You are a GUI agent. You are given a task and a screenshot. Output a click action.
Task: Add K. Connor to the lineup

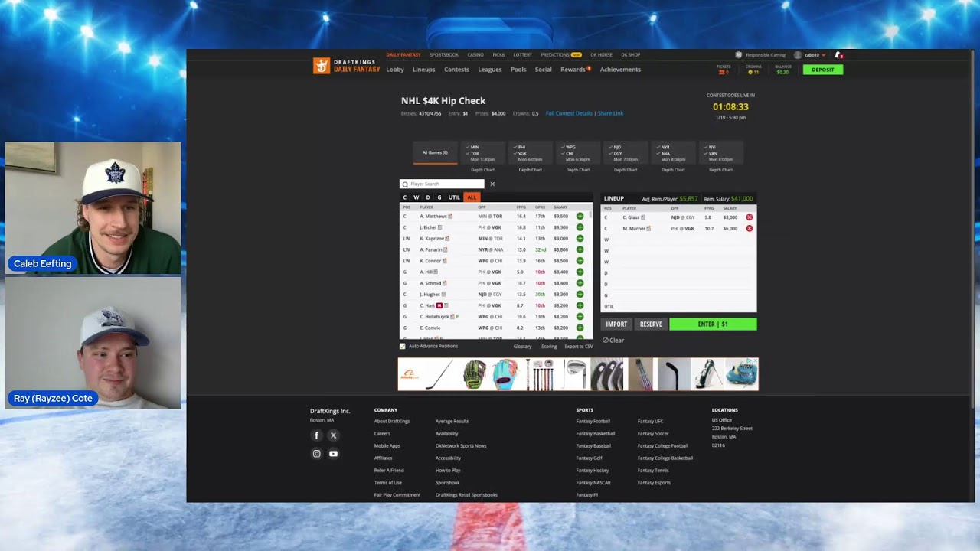tap(580, 261)
